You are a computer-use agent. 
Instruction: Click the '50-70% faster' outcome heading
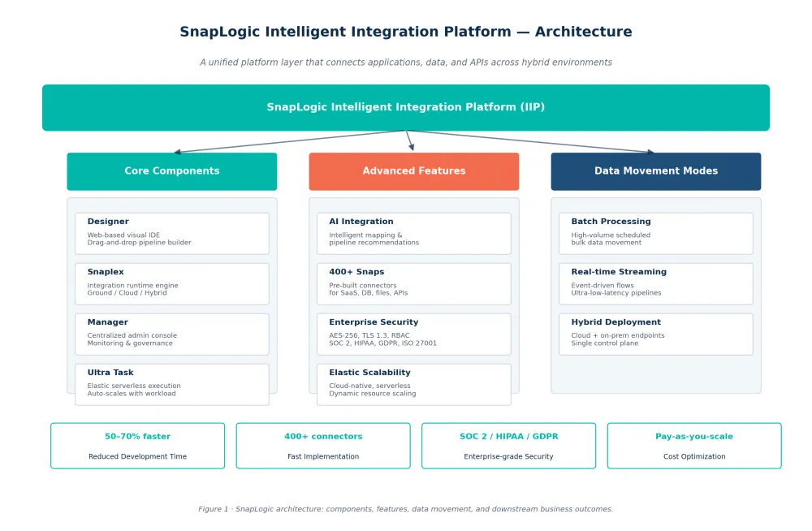click(x=137, y=436)
